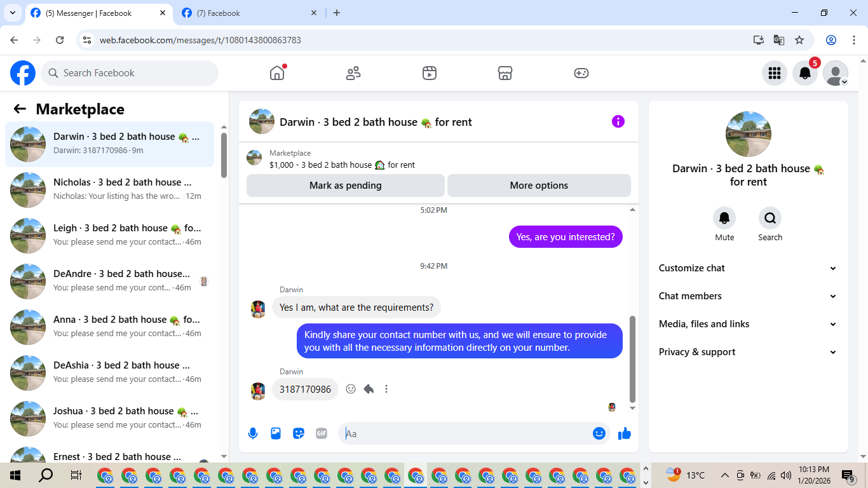Image resolution: width=868 pixels, height=488 pixels.
Task: Open the Marketplace storefront icon
Action: (x=505, y=73)
